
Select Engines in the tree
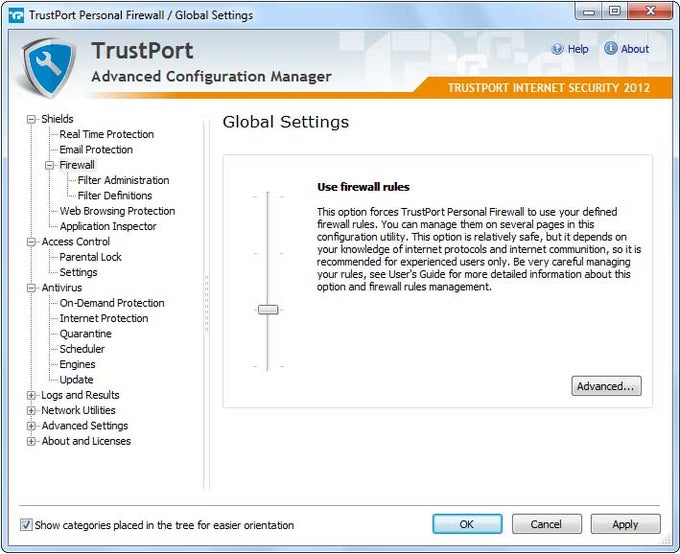[x=77, y=364]
